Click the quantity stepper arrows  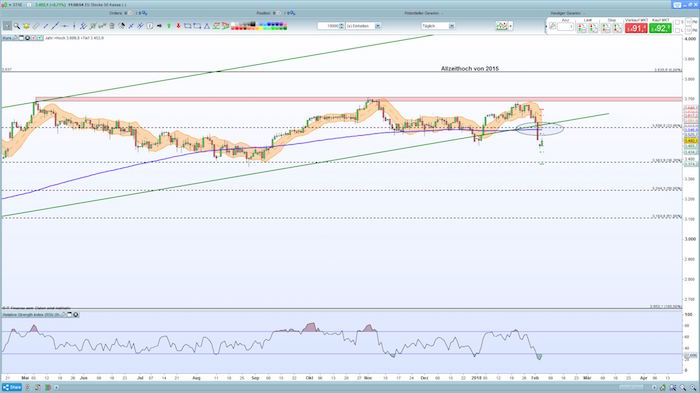pos(342,26)
